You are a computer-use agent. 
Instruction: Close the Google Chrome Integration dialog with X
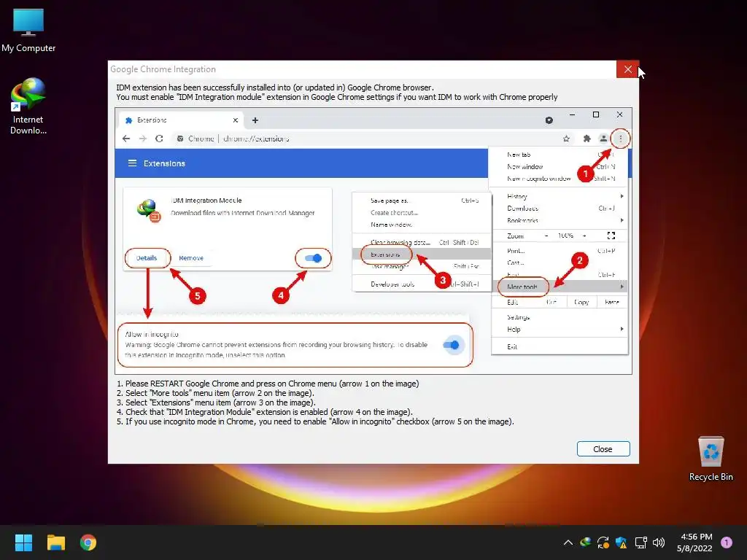pyautogui.click(x=627, y=69)
